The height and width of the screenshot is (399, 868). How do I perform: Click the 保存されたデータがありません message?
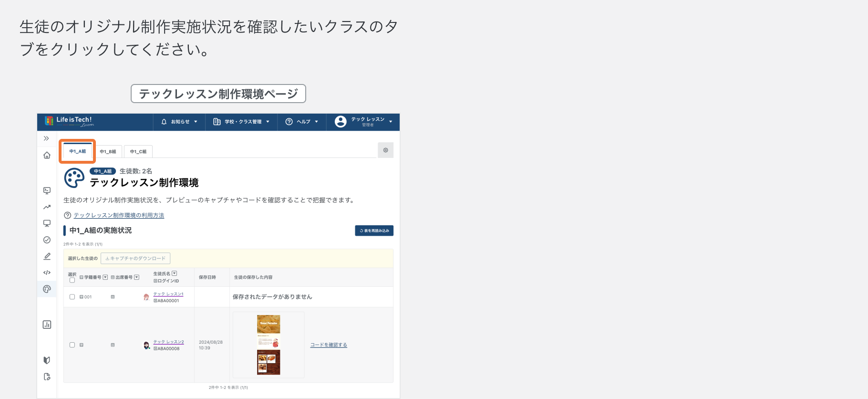click(272, 297)
